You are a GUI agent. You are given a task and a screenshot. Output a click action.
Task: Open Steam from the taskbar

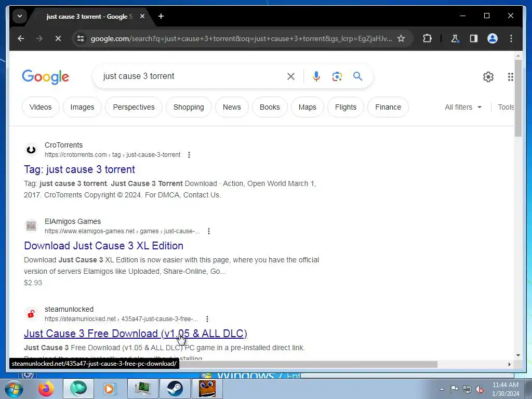175,389
